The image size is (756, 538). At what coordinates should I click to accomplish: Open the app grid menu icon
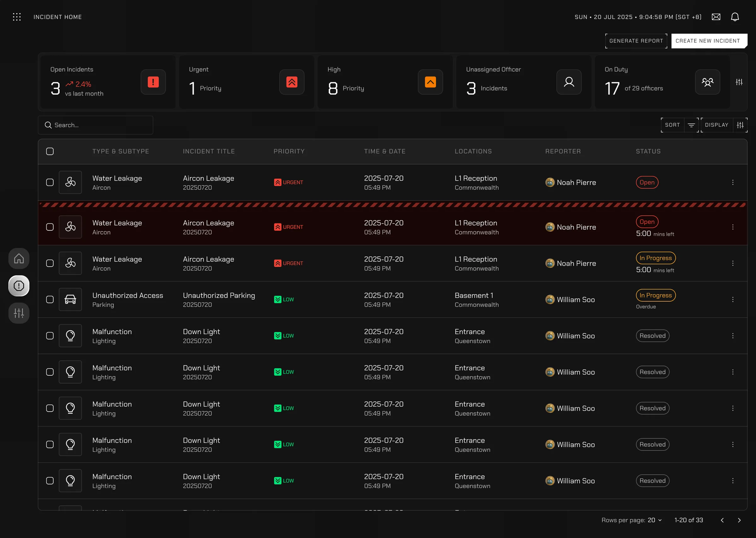point(17,17)
